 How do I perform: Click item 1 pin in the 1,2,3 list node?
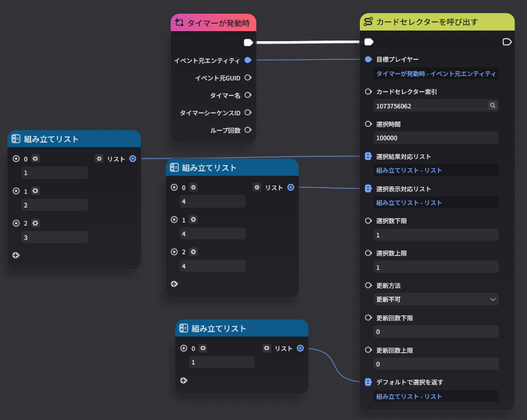16,191
